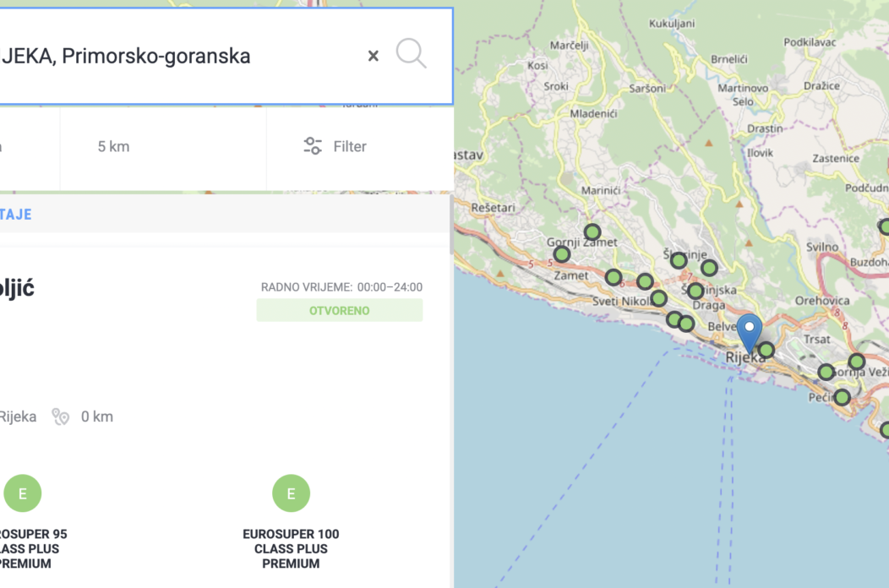Click the OTVORENO status badge
Screen dimensions: 889x588
point(339,311)
